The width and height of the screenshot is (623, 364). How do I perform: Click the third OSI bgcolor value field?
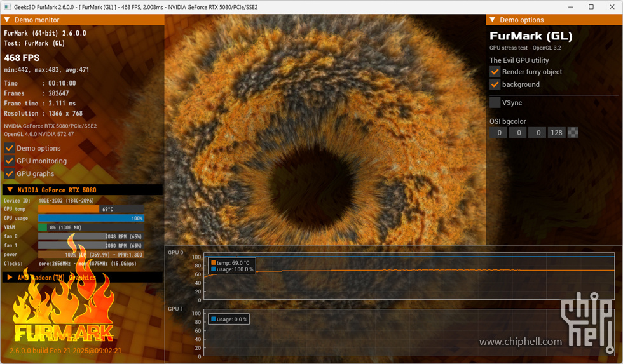coord(538,133)
